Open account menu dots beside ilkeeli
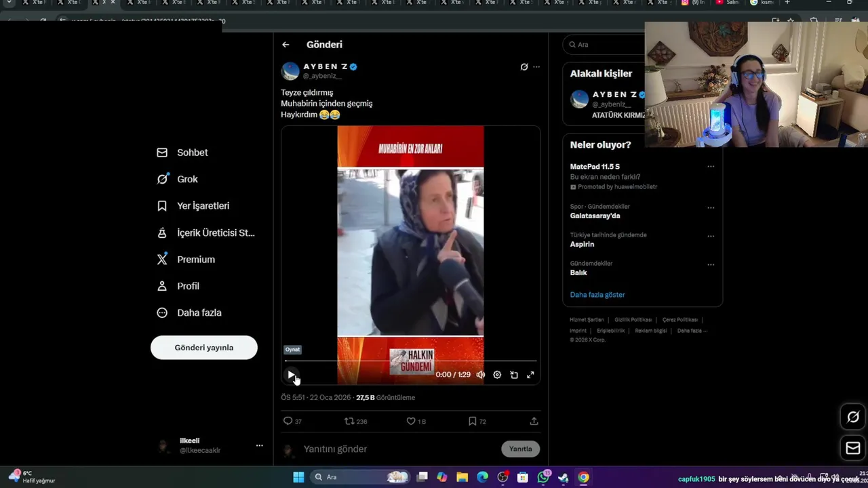This screenshot has width=868, height=488. tap(259, 445)
